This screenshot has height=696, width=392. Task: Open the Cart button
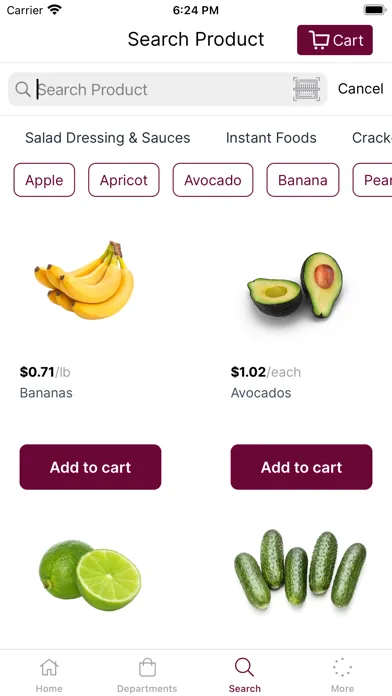click(335, 40)
